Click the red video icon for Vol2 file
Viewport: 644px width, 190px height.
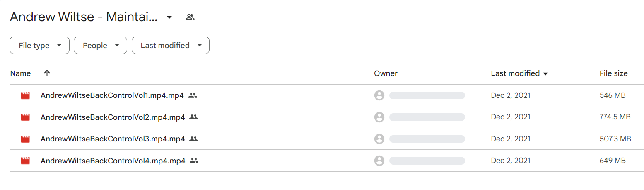25,117
